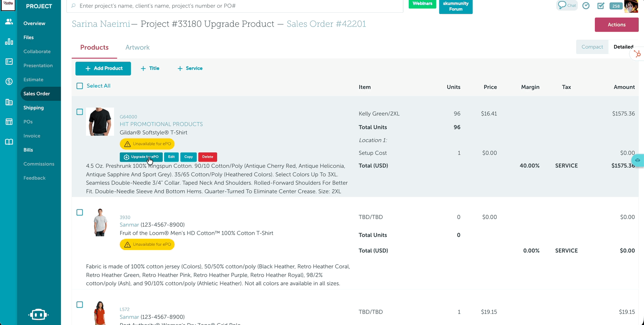Switch to Compact view
644x325 pixels.
[x=592, y=47]
